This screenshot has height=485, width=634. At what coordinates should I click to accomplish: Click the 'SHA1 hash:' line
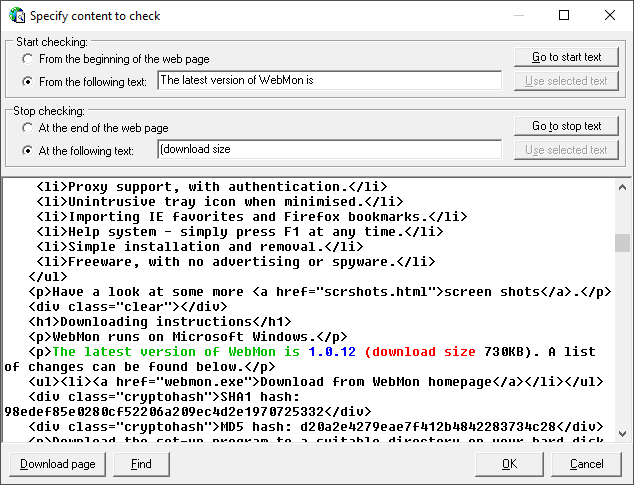point(164,397)
